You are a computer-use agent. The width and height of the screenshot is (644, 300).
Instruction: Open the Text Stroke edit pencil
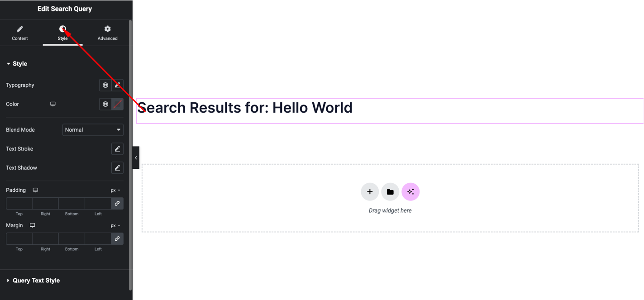click(117, 149)
